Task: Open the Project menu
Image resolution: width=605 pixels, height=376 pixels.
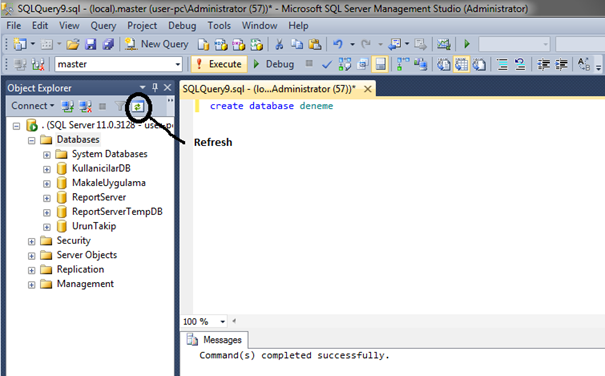Action: point(142,25)
